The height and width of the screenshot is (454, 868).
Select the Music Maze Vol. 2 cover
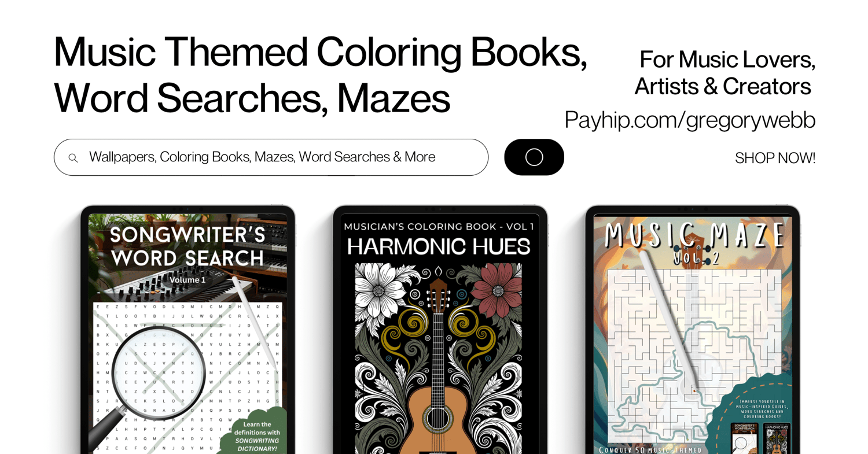click(x=692, y=334)
